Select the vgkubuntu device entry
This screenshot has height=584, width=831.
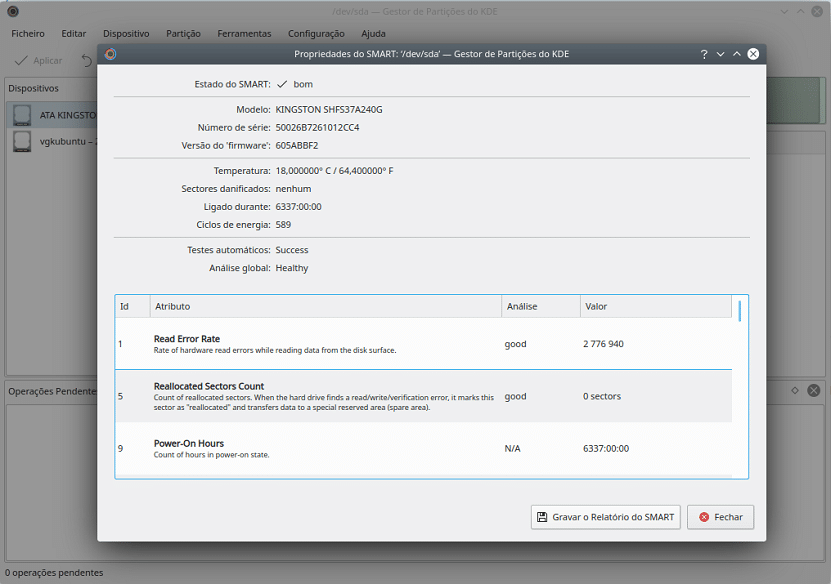pos(53,141)
